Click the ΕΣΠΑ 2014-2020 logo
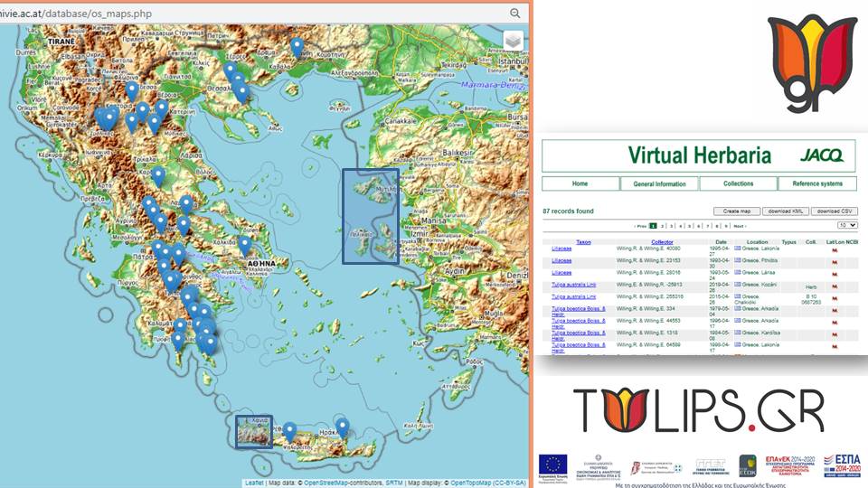The width and height of the screenshot is (868, 488). tap(842, 466)
